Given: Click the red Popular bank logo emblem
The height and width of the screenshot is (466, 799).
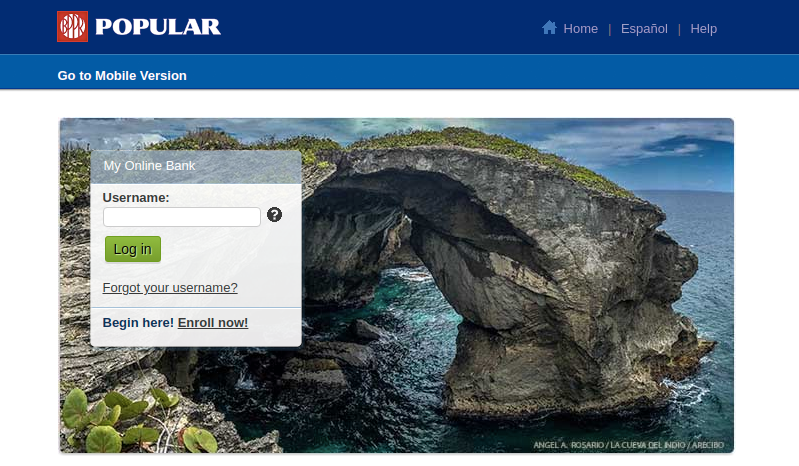Looking at the screenshot, I should pos(73,27).
